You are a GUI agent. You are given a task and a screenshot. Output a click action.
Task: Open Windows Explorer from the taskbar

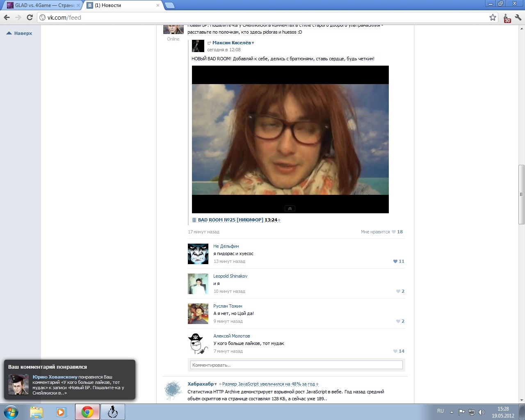pyautogui.click(x=37, y=412)
